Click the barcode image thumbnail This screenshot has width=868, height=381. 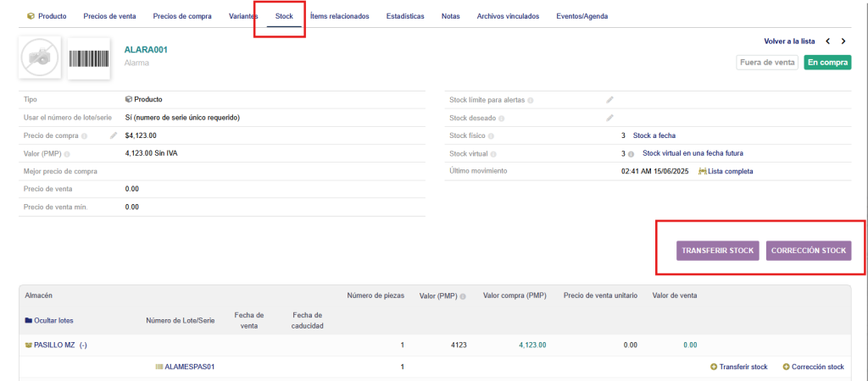[x=88, y=58]
